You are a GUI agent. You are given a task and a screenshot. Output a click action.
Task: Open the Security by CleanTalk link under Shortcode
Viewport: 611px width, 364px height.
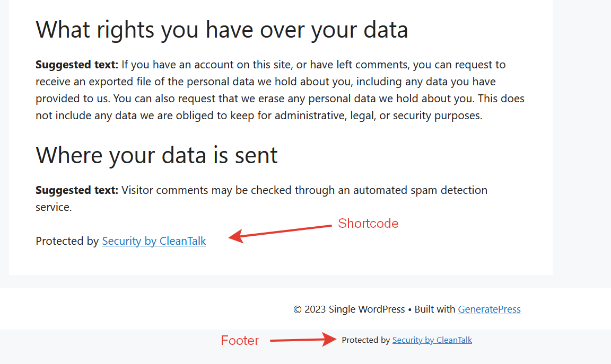154,241
